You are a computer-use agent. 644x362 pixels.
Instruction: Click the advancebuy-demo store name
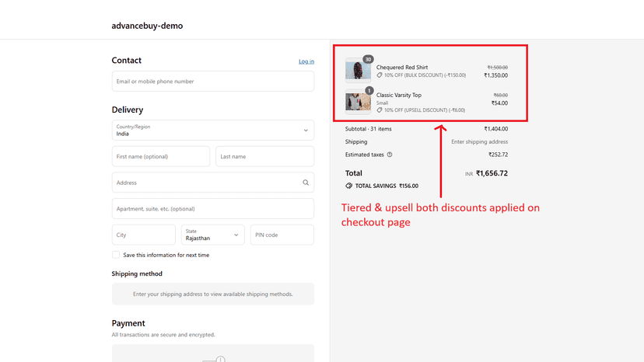[147, 26]
